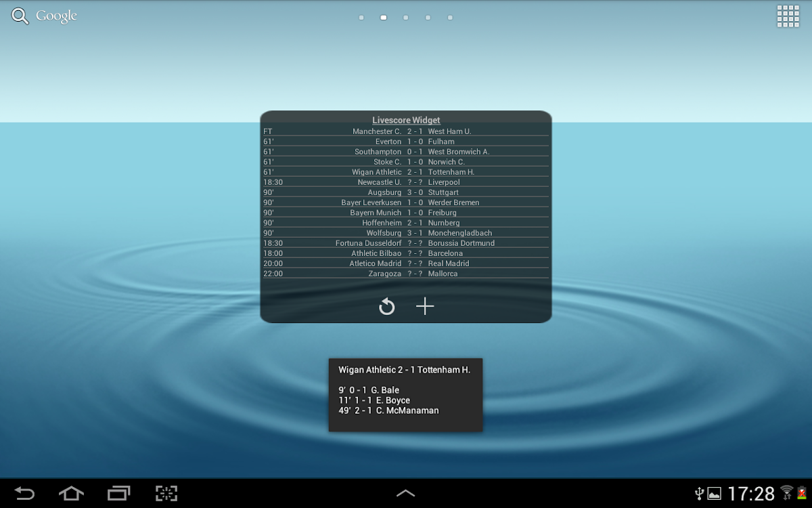This screenshot has width=812, height=508.
Task: Select Wigan Athletic vs Tottenham H. widget row
Action: (406, 172)
